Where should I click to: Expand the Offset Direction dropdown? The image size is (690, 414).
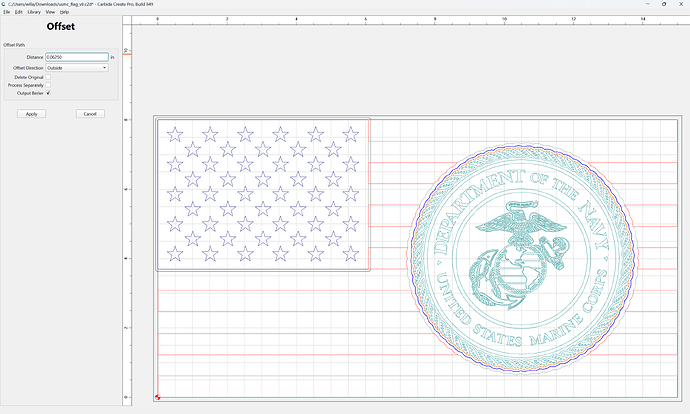tap(77, 68)
